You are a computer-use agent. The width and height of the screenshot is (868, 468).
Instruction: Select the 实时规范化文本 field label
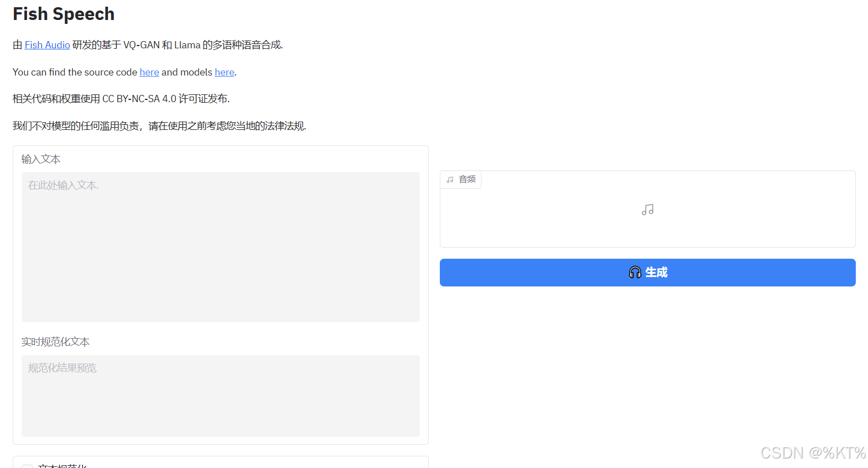[x=55, y=342]
